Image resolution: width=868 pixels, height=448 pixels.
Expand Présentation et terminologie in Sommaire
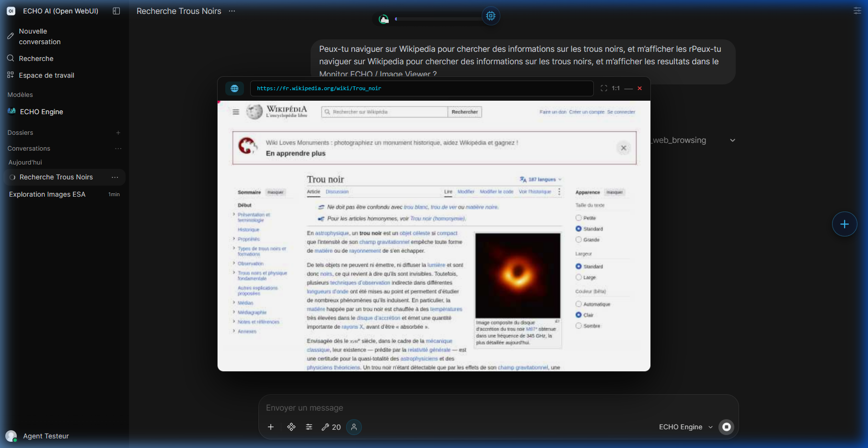[x=234, y=215]
